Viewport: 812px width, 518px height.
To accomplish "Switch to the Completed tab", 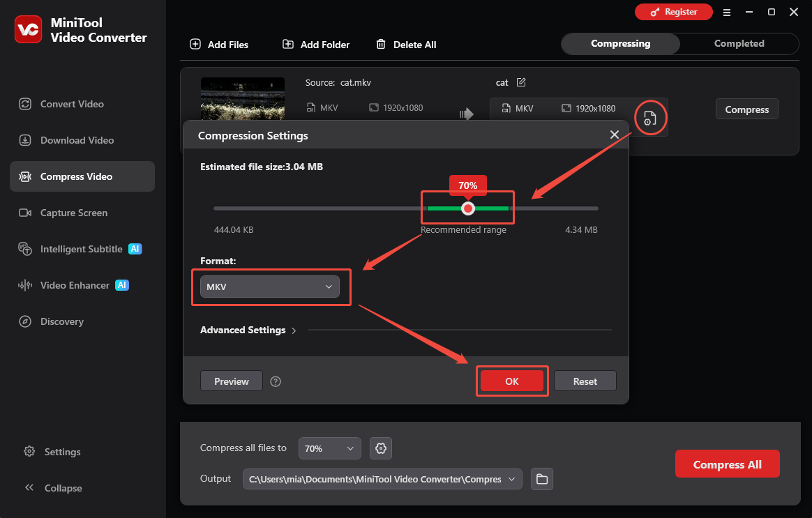I will (x=739, y=43).
